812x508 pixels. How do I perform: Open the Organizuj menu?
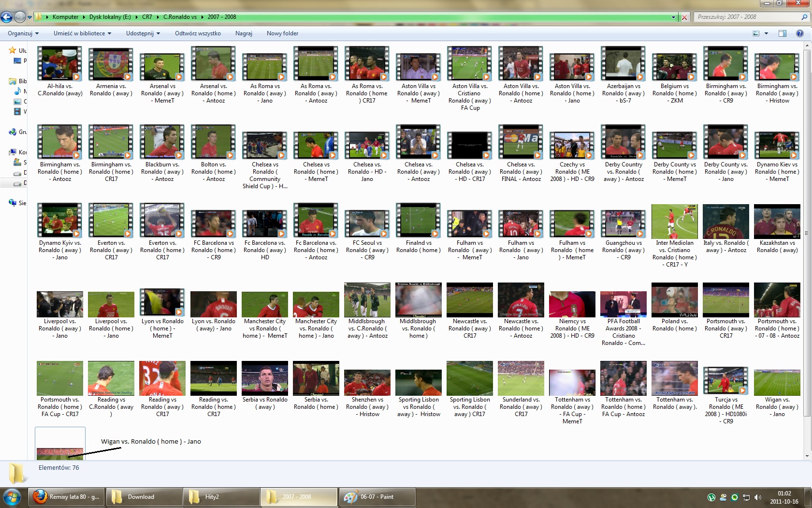tap(23, 33)
